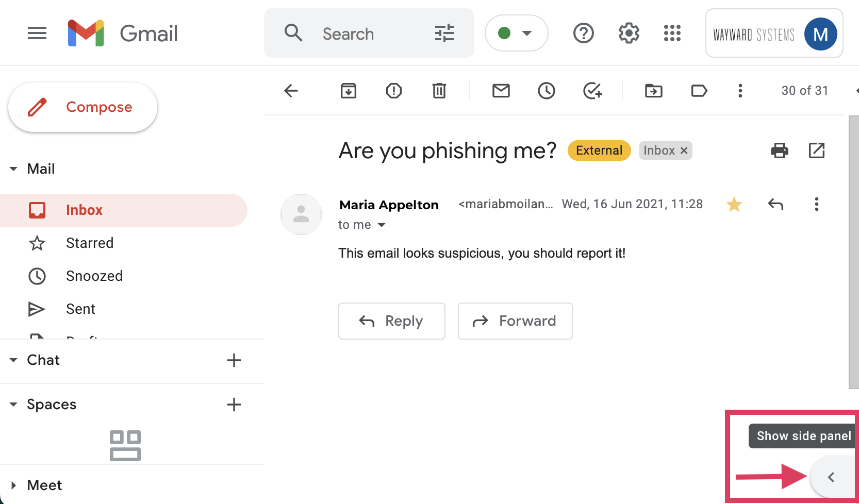Open the email in a new window
The height and width of the screenshot is (504, 859).
tap(817, 150)
